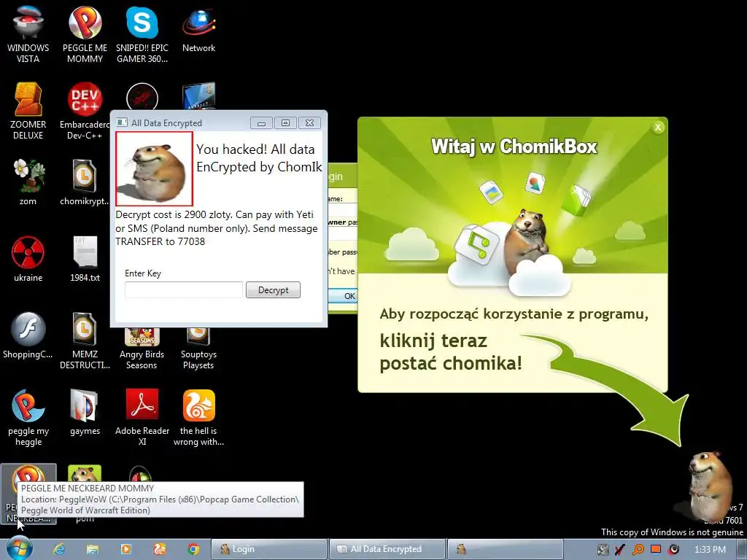This screenshot has width=747, height=560.
Task: Open the 'the hell is wrong with...' UC icon
Action: (x=198, y=418)
